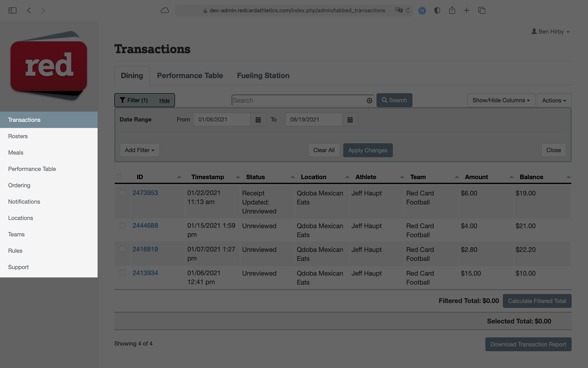The height and width of the screenshot is (368, 588).
Task: Check the box for transaction 2444688
Action: (122, 225)
